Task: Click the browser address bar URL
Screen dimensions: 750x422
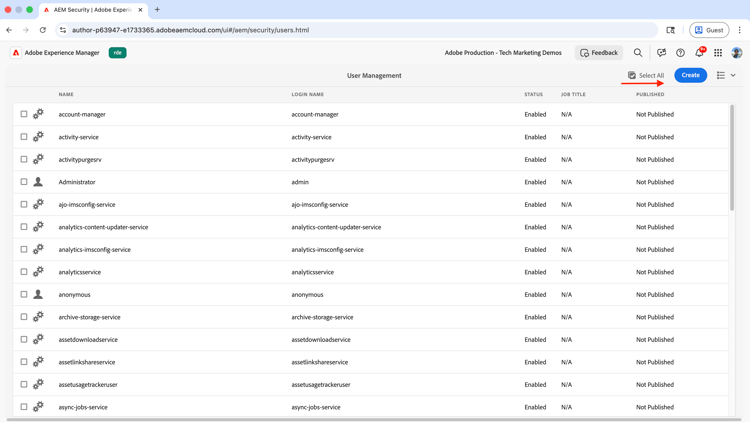Action: [190, 30]
